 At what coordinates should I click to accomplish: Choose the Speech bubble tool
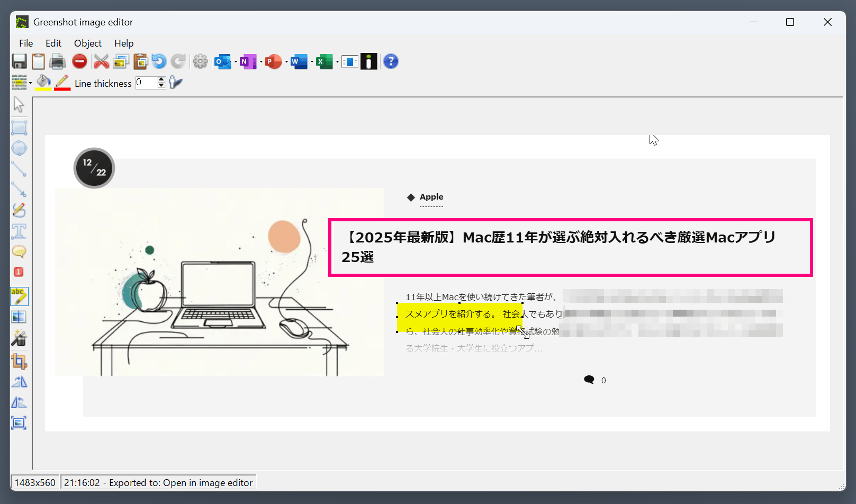tap(20, 253)
